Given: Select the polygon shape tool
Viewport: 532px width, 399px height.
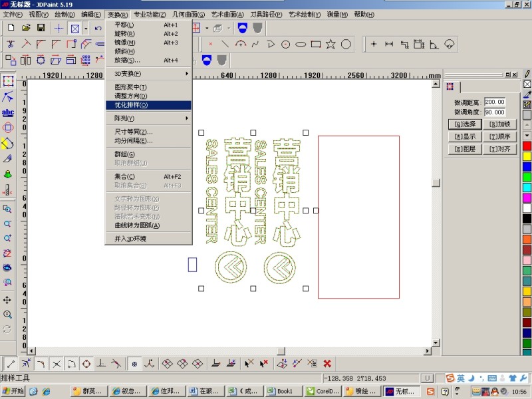Looking at the screenshot, I should [346, 45].
